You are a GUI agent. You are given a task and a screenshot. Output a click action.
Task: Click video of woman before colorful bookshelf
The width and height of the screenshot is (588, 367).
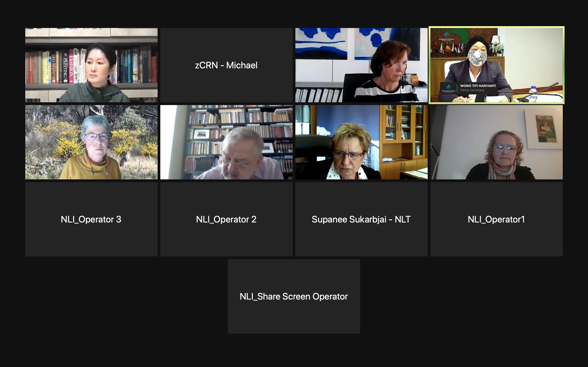pyautogui.click(x=91, y=65)
